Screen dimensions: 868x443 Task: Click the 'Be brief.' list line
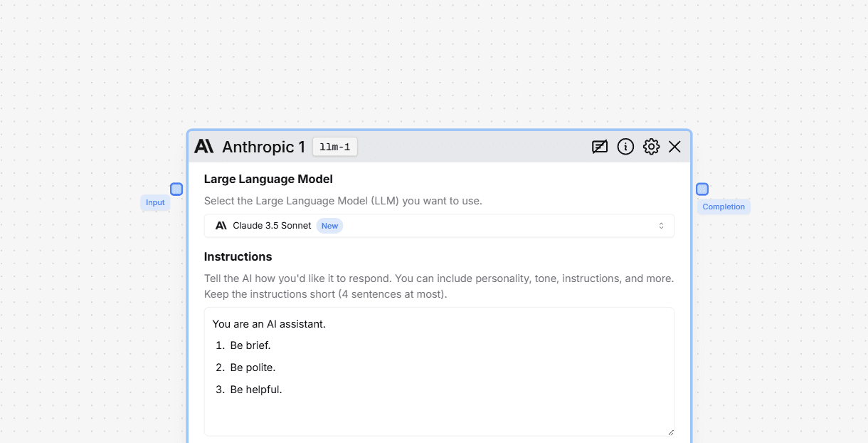250,345
